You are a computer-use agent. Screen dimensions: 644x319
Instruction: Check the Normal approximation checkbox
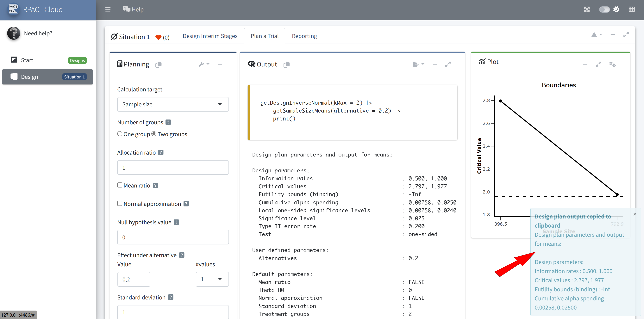pos(120,204)
